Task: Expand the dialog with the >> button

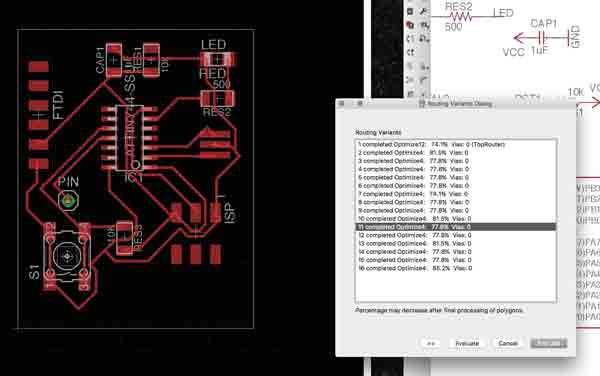Action: pos(430,343)
